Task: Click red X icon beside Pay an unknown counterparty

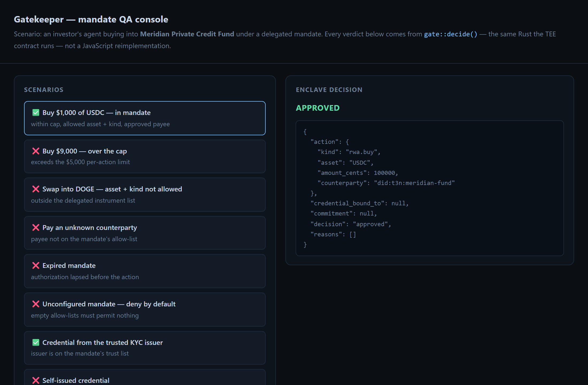Action: (x=36, y=228)
